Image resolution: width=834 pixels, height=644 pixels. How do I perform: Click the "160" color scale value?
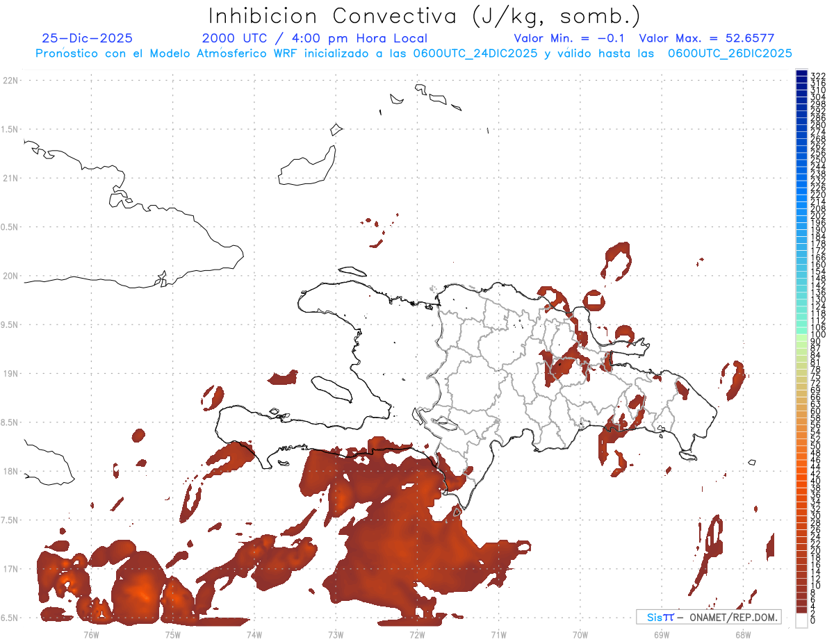[x=818, y=265]
